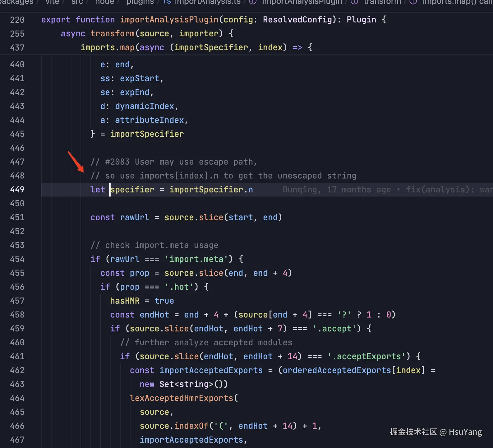Image resolution: width=493 pixels, height=448 pixels.
Task: Click lexAcceptedHmrExports function call
Action: (x=181, y=398)
